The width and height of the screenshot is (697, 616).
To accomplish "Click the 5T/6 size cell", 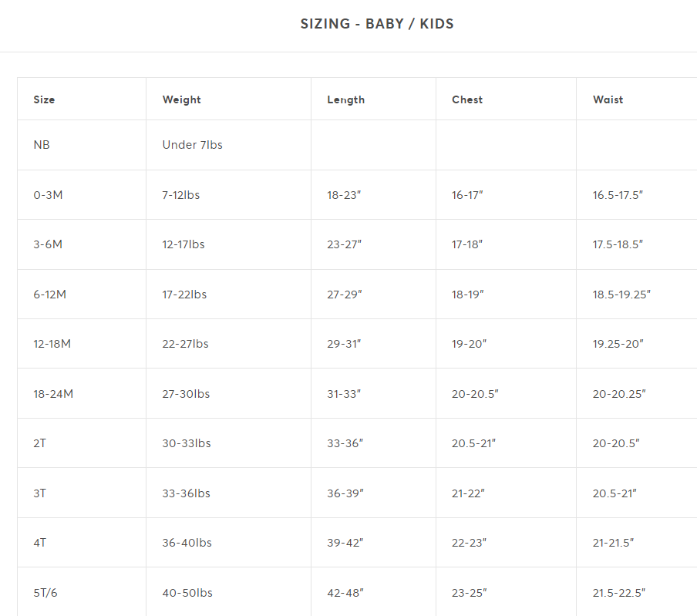I will 45,593.
